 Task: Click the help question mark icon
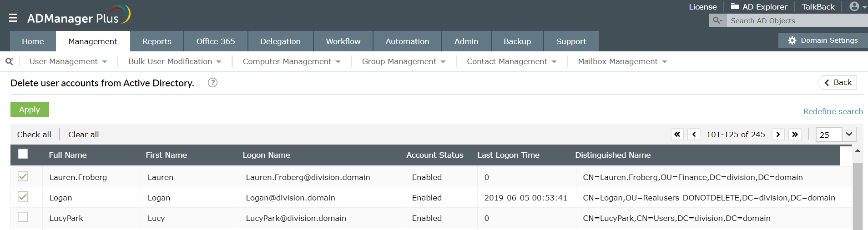click(212, 83)
